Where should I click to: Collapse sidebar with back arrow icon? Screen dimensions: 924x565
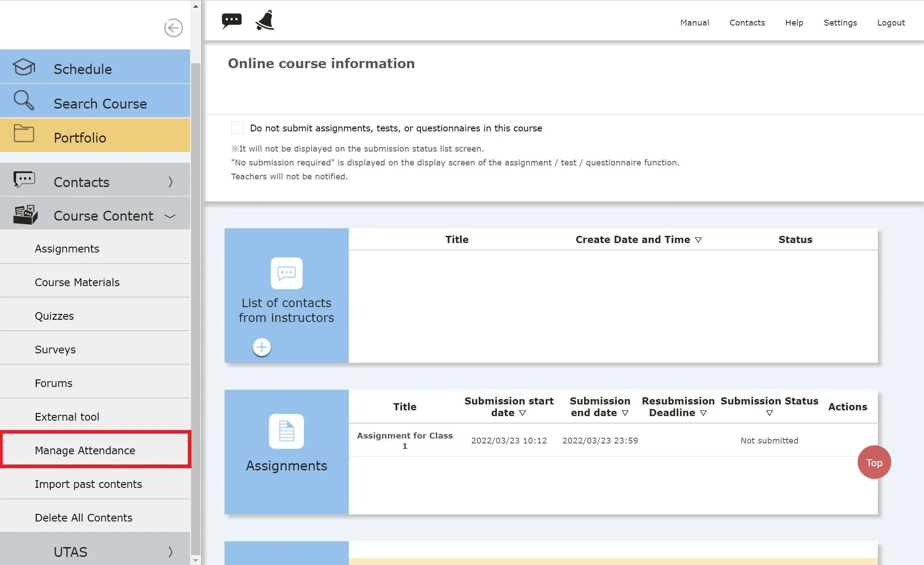(173, 28)
